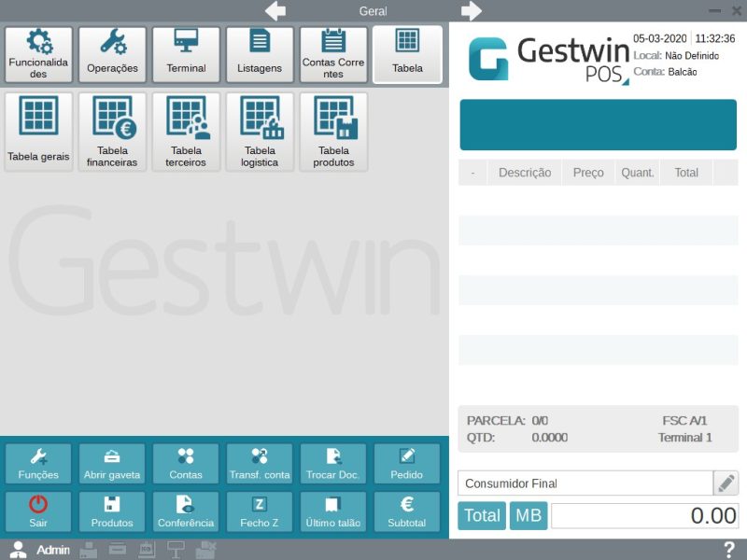Open Tabela produtos
This screenshot has height=560, width=747.
point(333,132)
